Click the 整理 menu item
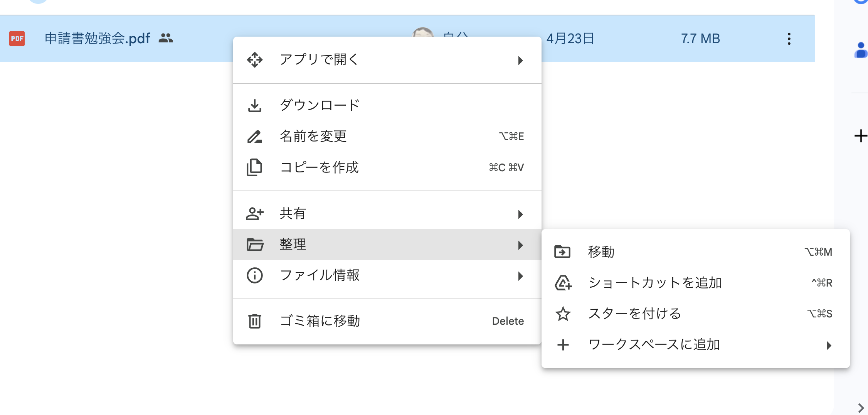868x415 pixels. pos(293,245)
